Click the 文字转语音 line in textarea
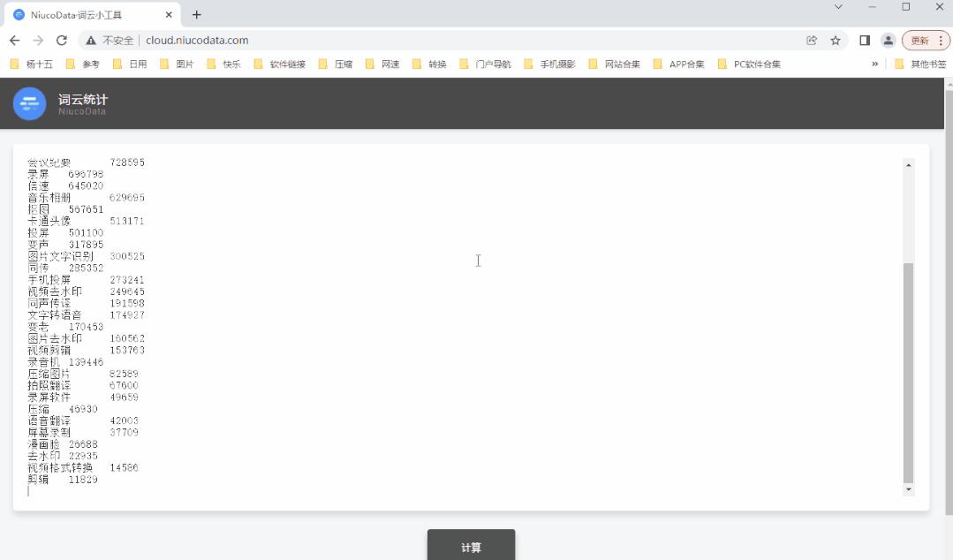 coord(87,315)
